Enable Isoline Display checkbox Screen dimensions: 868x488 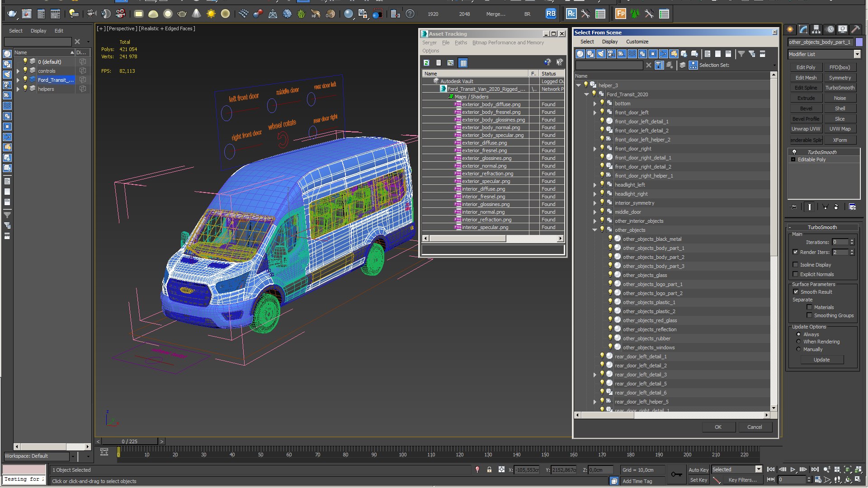tap(795, 265)
